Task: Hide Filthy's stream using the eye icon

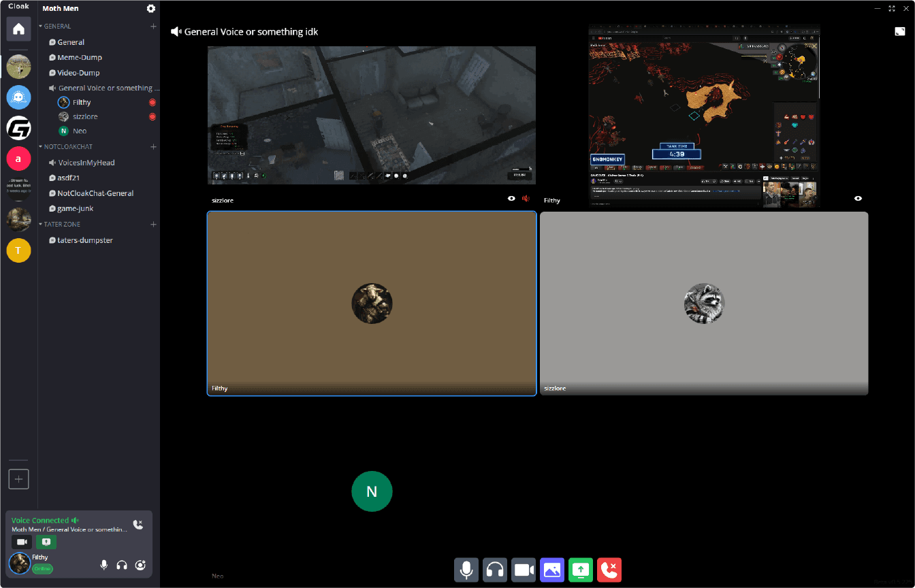Action: coord(858,198)
